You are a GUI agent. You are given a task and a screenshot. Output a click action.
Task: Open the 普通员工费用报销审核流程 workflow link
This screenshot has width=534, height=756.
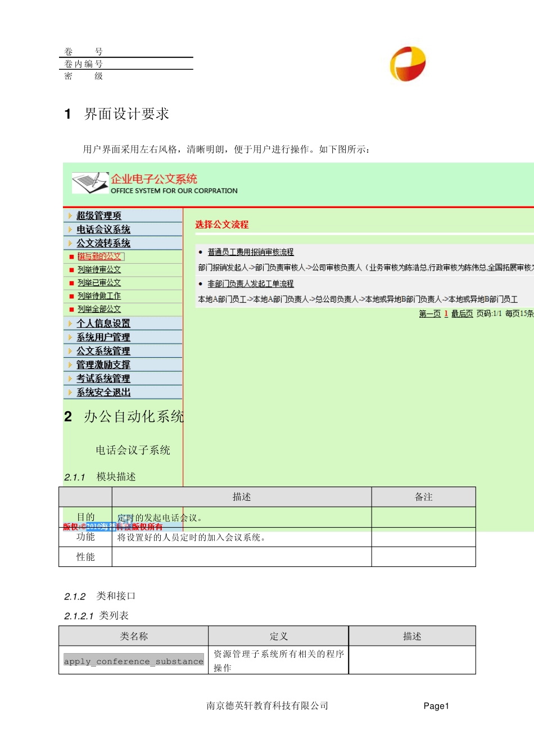tap(251, 252)
